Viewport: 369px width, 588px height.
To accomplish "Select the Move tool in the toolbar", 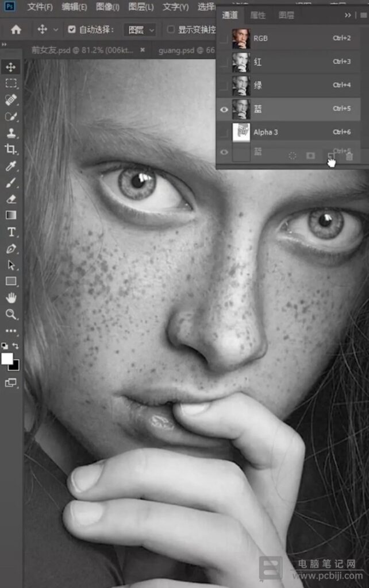I will [x=10, y=67].
